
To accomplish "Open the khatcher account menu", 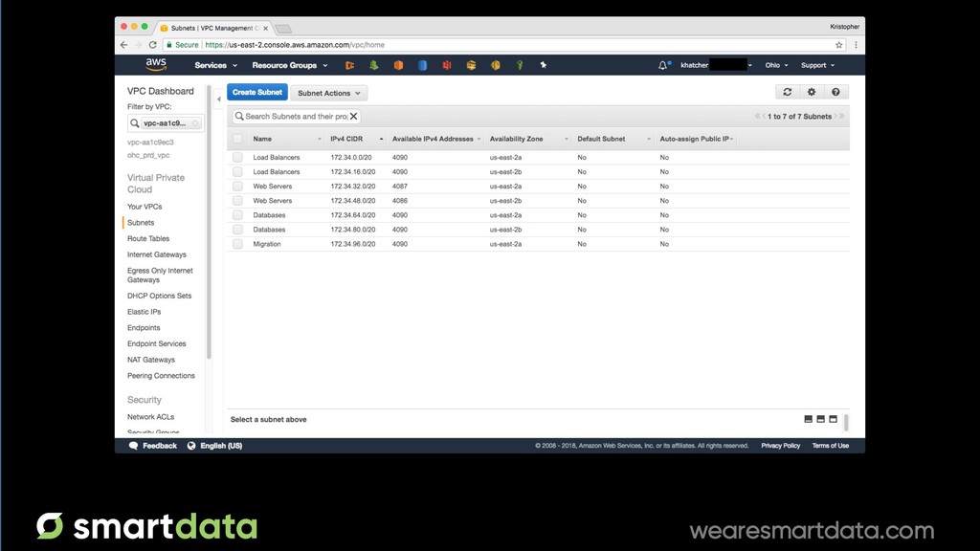I will click(x=716, y=65).
